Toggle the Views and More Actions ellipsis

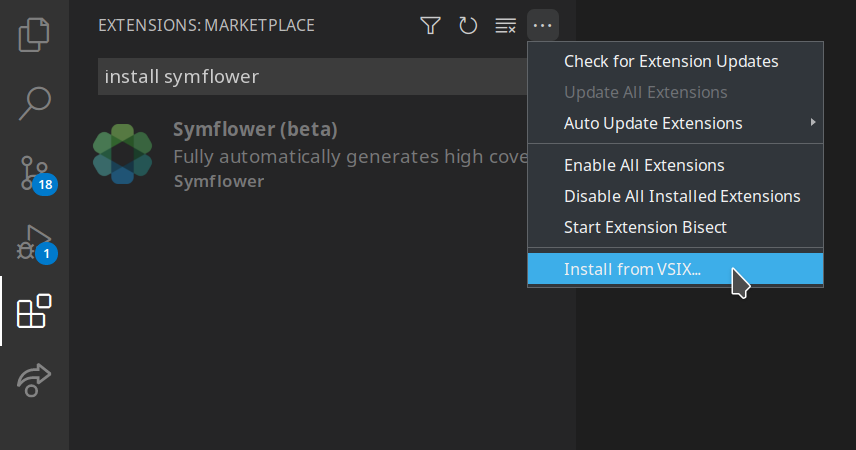543,26
